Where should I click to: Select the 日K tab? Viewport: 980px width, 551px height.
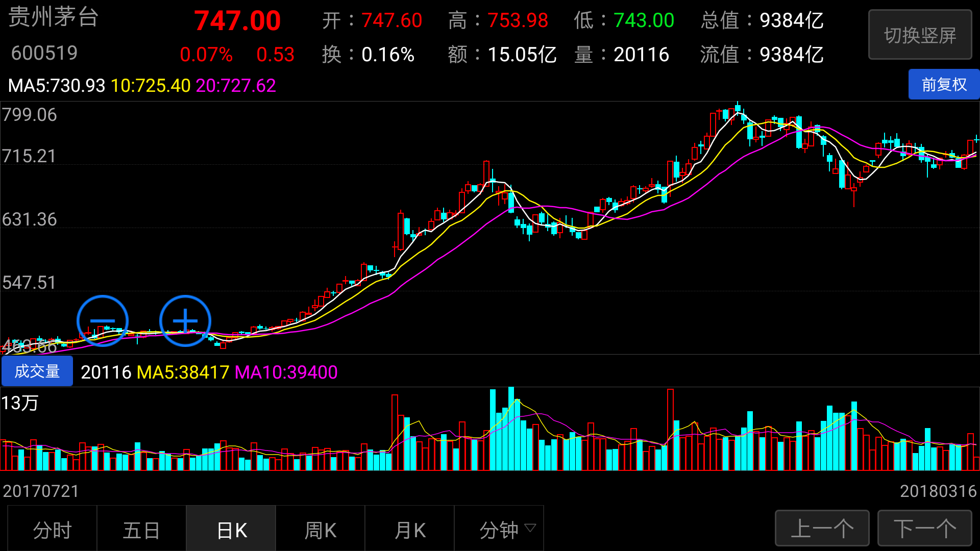coord(231,529)
